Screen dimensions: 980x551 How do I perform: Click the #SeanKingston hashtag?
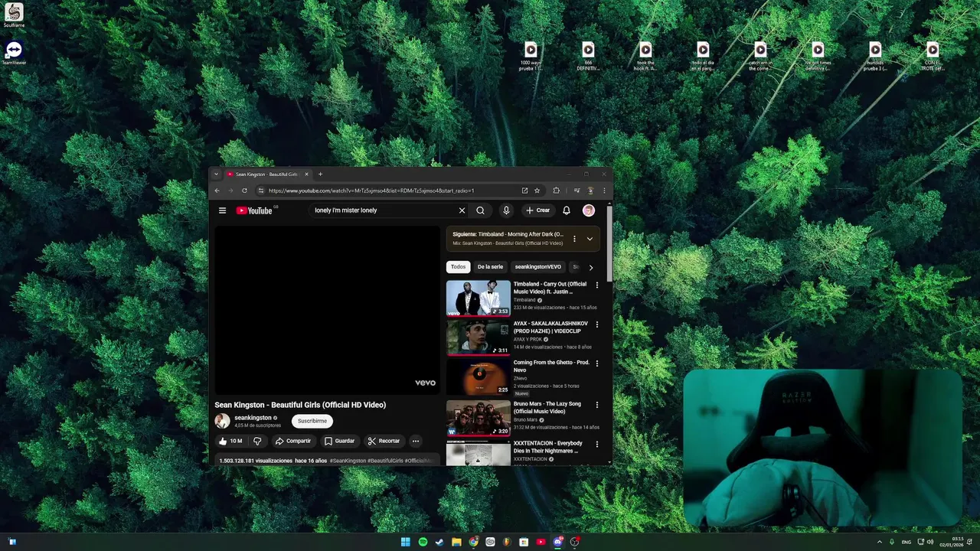pyautogui.click(x=348, y=461)
